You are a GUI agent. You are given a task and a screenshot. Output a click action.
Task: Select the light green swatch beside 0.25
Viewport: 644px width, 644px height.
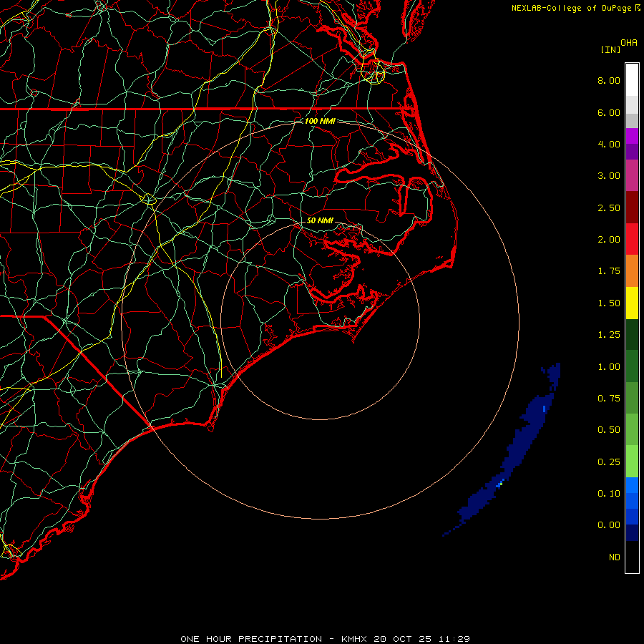pos(632,462)
